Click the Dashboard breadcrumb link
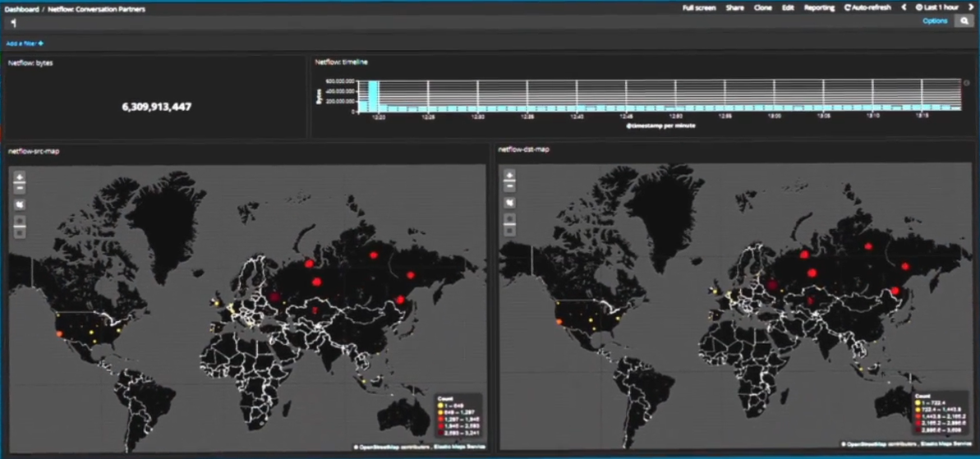 22,9
